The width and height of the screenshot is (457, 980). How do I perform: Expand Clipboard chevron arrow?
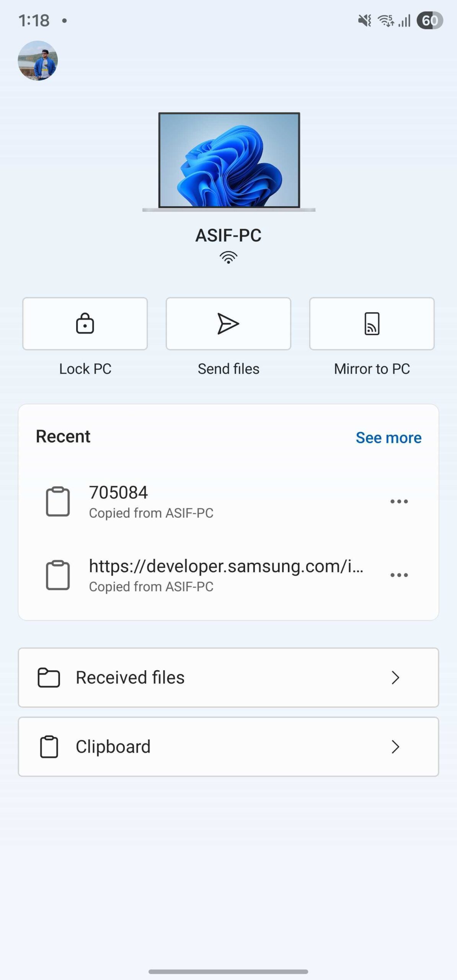pos(395,747)
